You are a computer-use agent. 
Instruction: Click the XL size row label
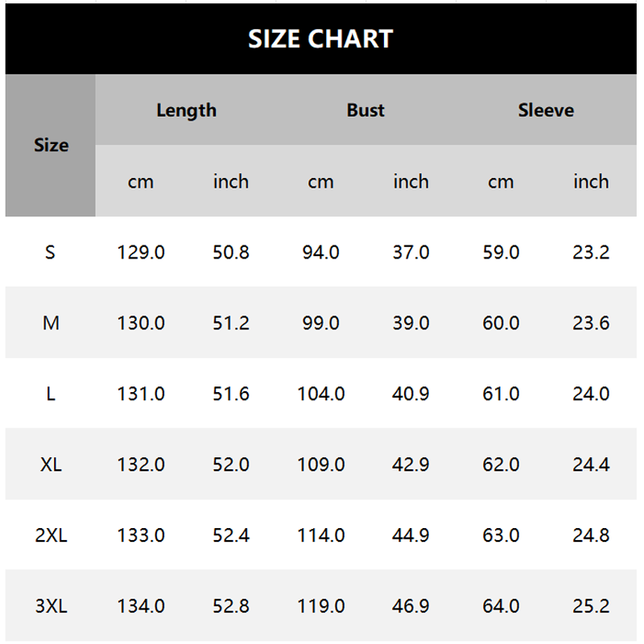tap(51, 464)
